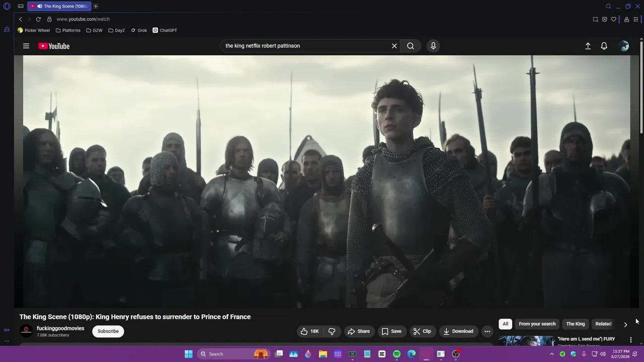Open the YouTube hamburger guide menu
The height and width of the screenshot is (362, 644).
pyautogui.click(x=26, y=46)
